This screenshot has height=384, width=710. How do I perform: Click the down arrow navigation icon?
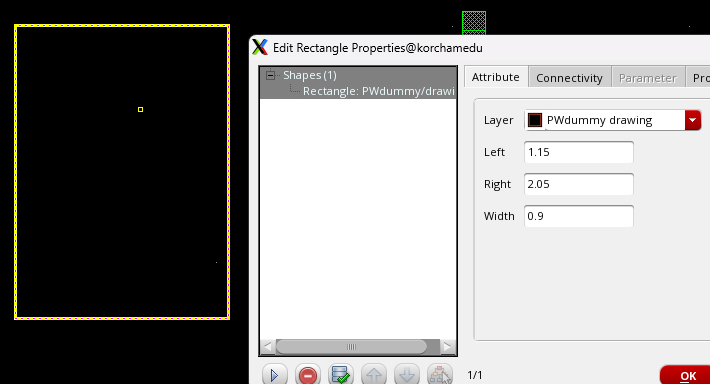(407, 375)
